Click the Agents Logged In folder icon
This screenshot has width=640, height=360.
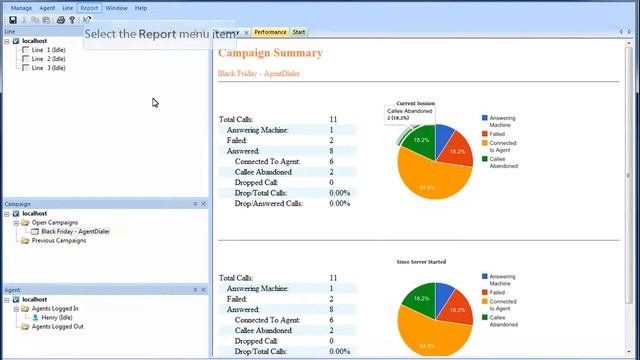(25, 309)
